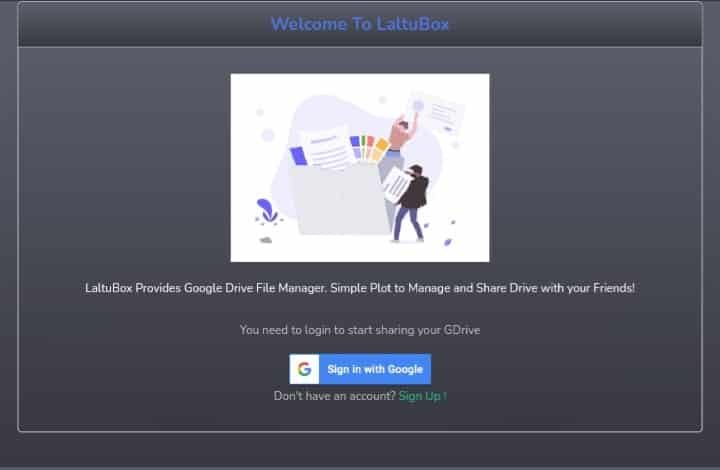Screen dimensions: 720x470
Task: Click the colored file tabs in folder
Action: pyautogui.click(x=370, y=148)
